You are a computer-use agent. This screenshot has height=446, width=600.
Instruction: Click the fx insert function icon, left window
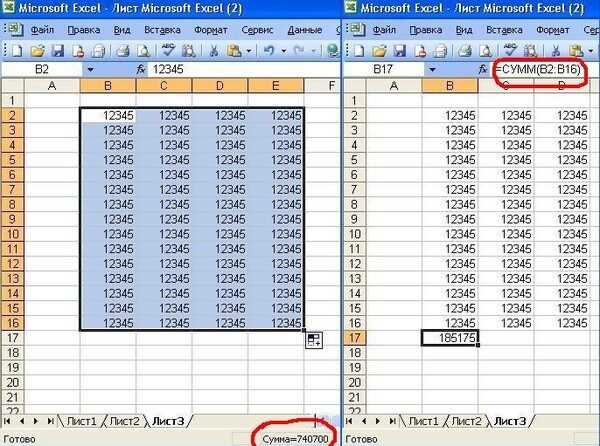141,69
